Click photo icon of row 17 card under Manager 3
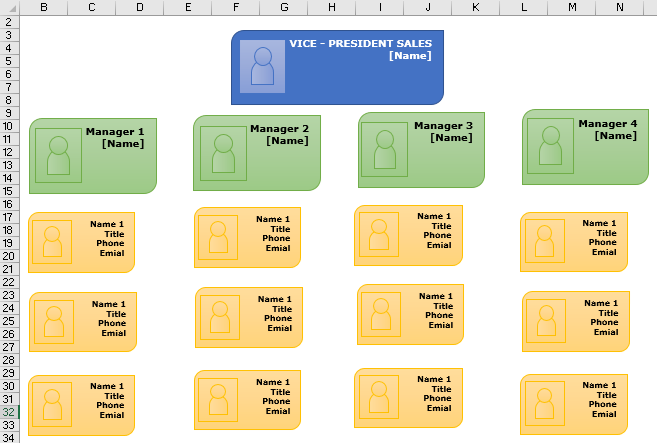Image resolution: width=657 pixels, height=443 pixels. point(379,234)
